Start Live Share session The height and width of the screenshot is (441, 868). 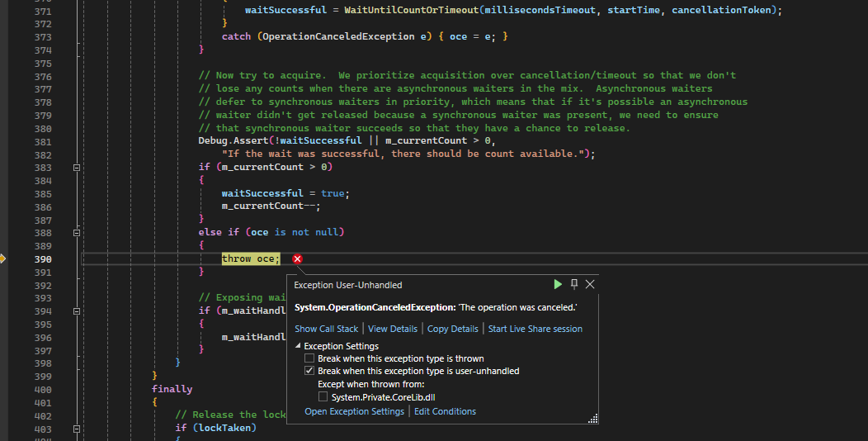click(x=535, y=329)
